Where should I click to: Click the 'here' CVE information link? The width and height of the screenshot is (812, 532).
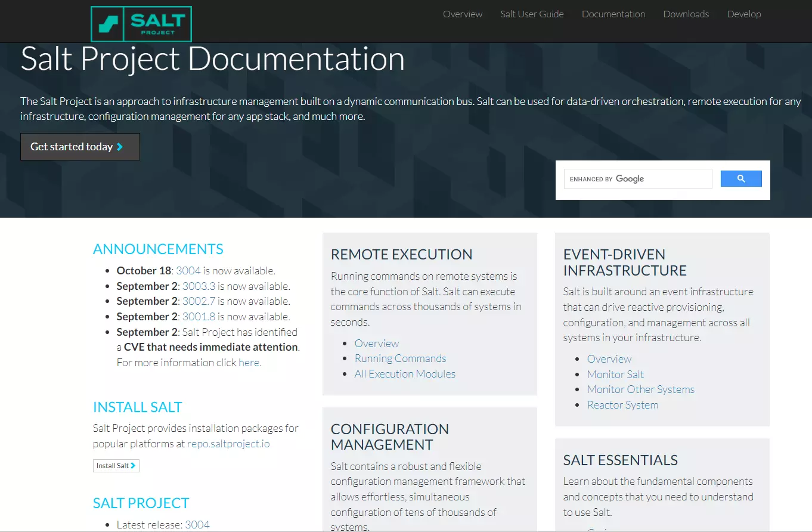[249, 363]
